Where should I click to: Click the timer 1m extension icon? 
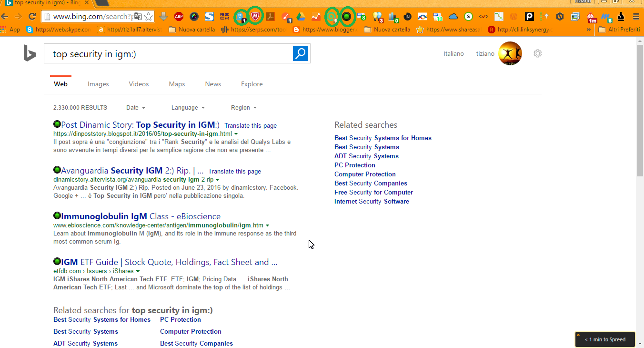592,18
